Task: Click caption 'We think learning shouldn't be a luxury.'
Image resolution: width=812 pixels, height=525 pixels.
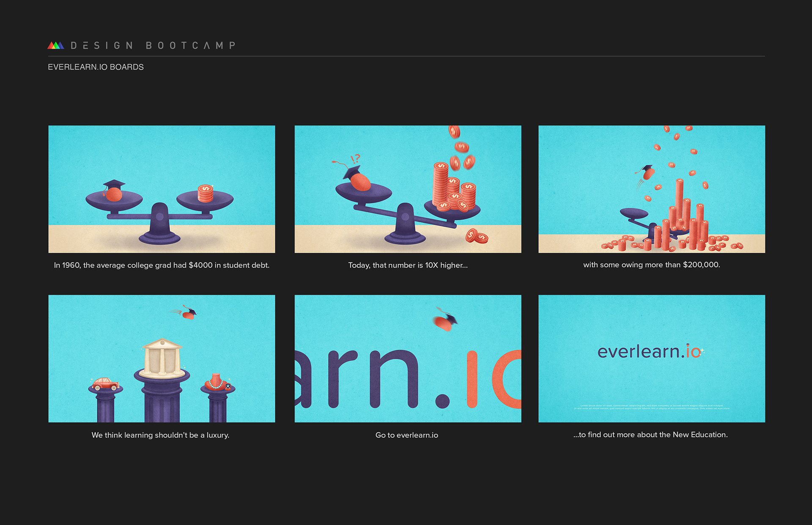Action: pos(160,435)
